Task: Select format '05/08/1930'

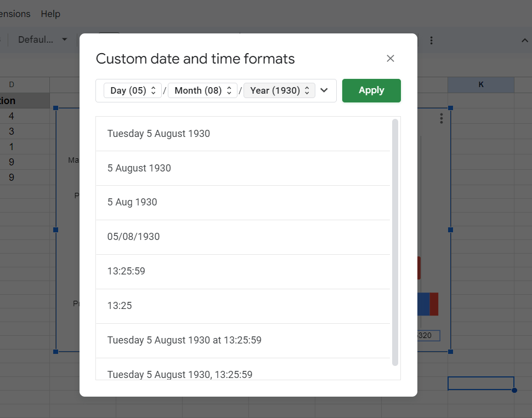Action: [x=243, y=237]
